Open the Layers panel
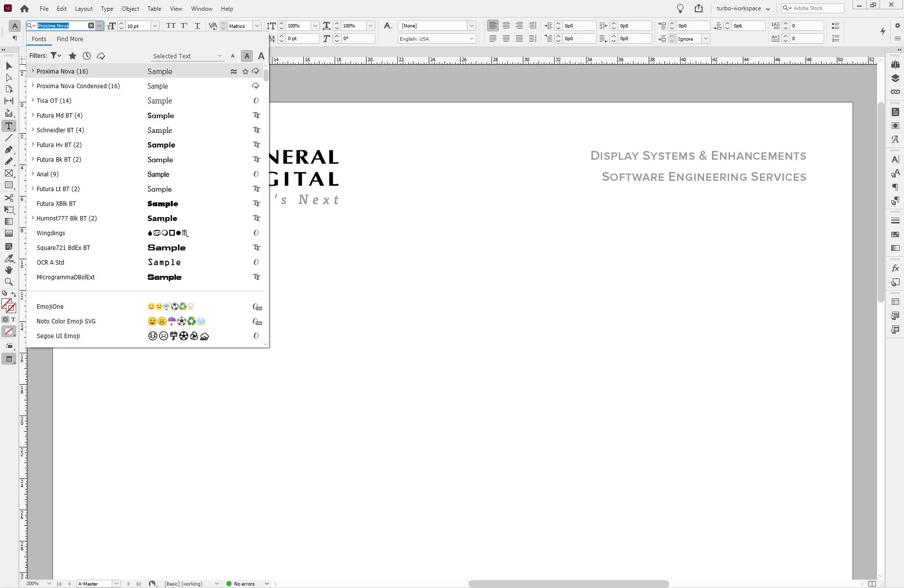 pyautogui.click(x=895, y=78)
